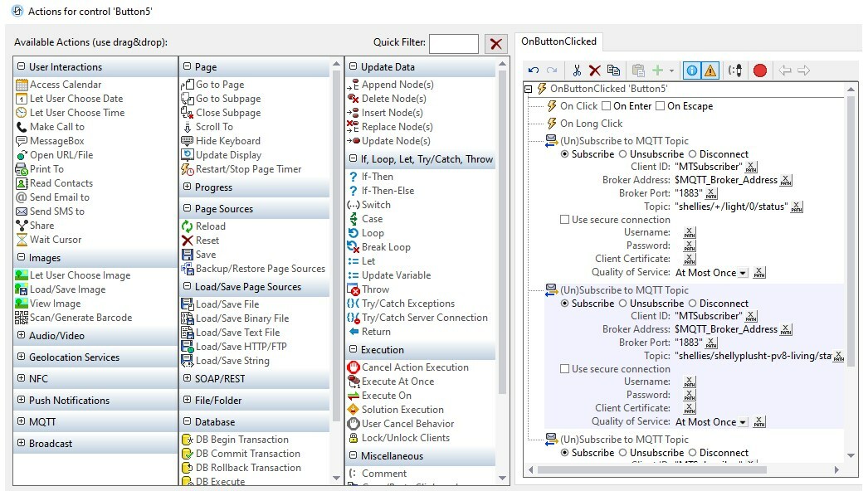The width and height of the screenshot is (868, 491).
Task: Clear quick filter with red X button
Action: coord(496,44)
